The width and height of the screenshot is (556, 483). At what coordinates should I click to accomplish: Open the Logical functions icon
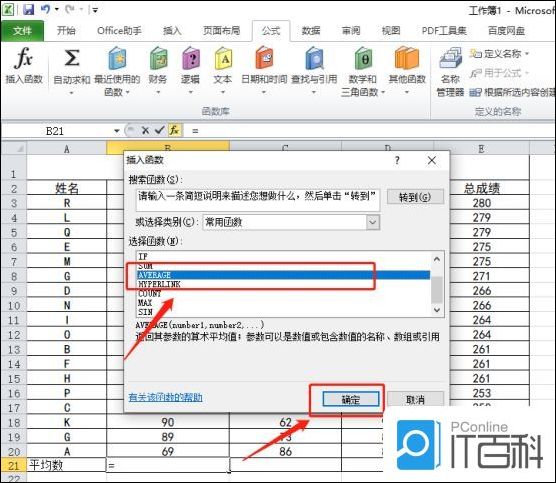[191, 59]
